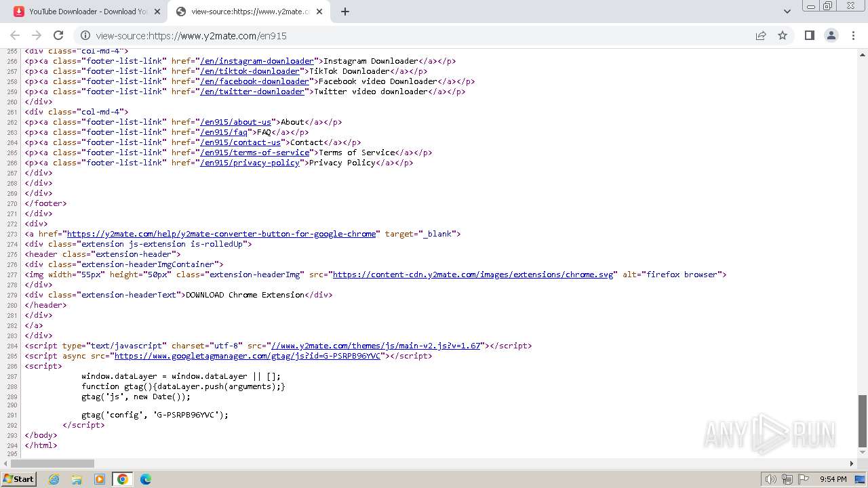Image resolution: width=868 pixels, height=488 pixels.
Task: Open y2mate converter button help link
Action: [x=221, y=234]
